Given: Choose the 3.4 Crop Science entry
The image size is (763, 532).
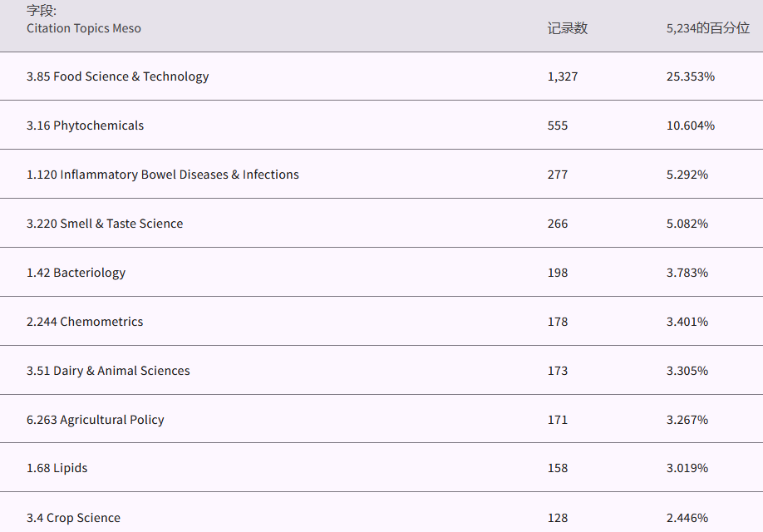Looking at the screenshot, I should pyautogui.click(x=73, y=518).
